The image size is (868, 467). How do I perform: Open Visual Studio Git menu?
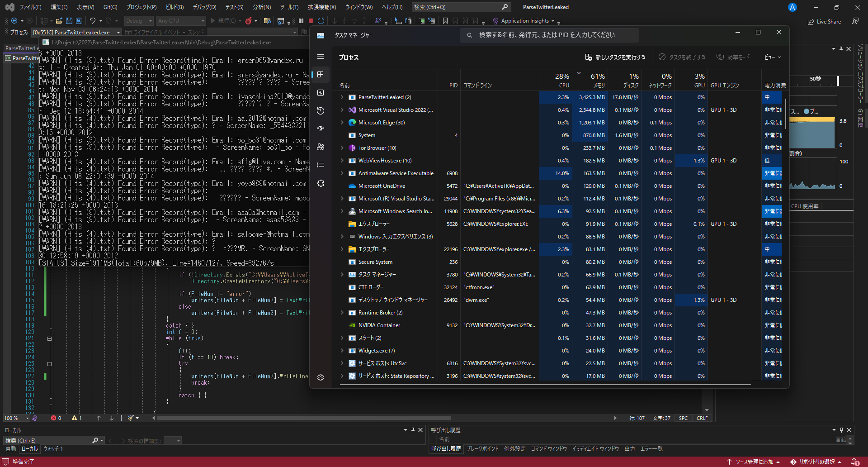[x=110, y=7]
